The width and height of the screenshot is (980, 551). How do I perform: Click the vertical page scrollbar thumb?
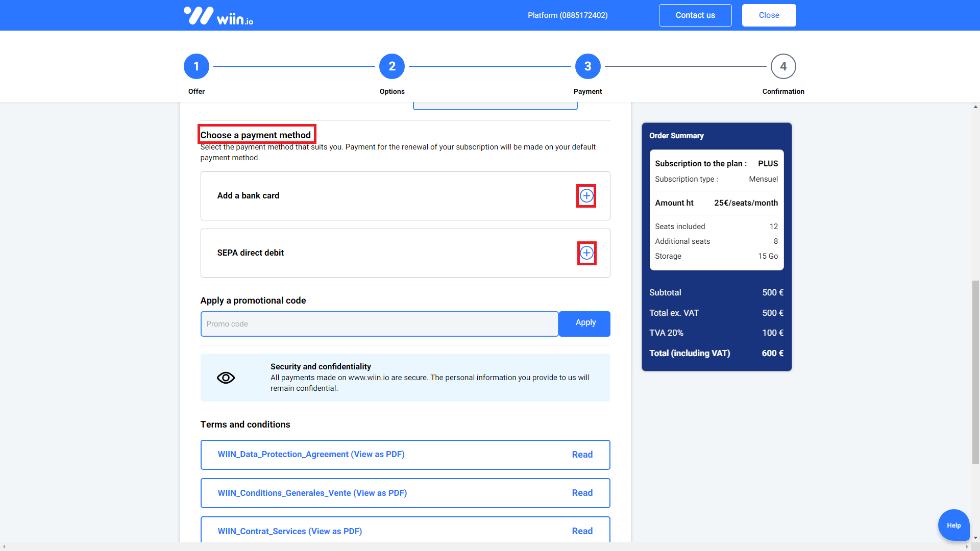975,372
